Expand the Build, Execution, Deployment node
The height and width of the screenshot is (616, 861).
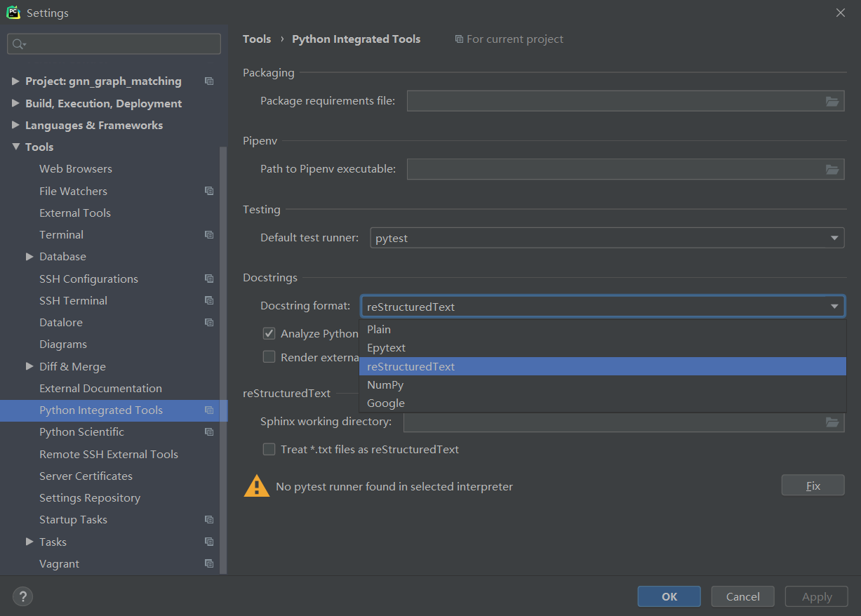[15, 103]
